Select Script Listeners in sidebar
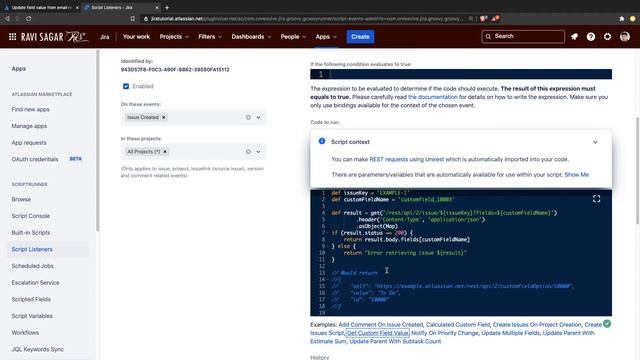640x360 pixels. (x=32, y=249)
